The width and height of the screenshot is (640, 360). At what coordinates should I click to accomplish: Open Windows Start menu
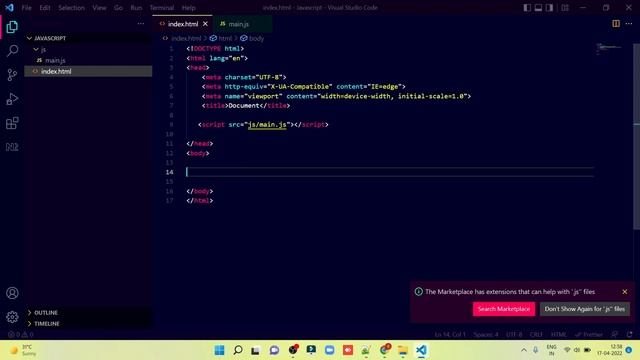point(219,350)
